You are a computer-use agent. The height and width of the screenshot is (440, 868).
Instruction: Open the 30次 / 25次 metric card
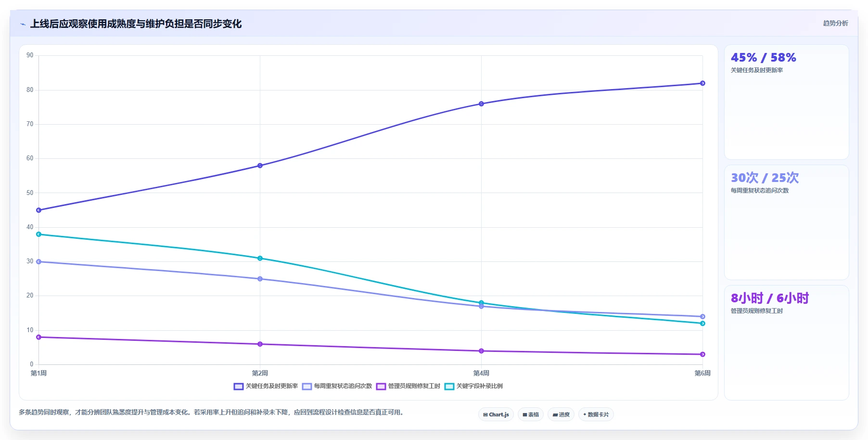787,222
